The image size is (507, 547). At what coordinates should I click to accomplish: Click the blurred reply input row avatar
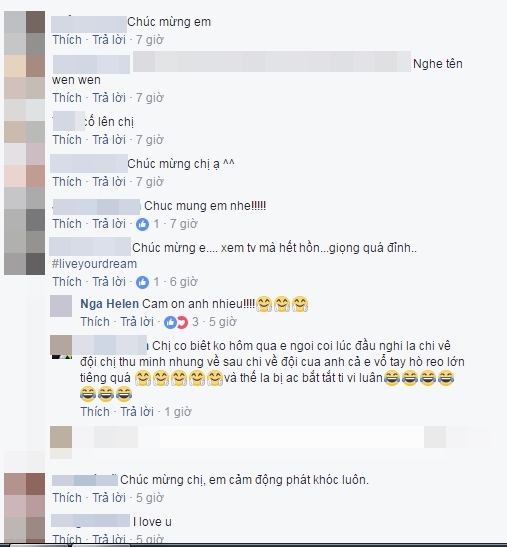[61, 437]
